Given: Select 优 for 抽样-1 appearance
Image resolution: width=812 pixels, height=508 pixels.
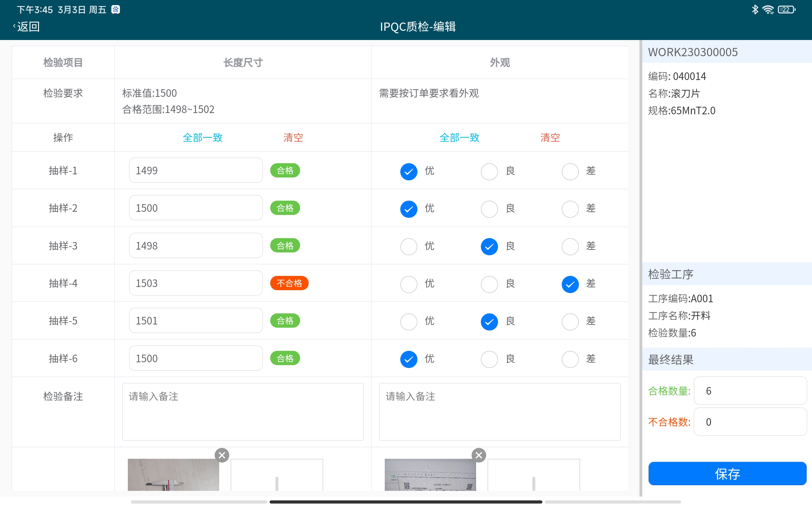Looking at the screenshot, I should 409,172.
